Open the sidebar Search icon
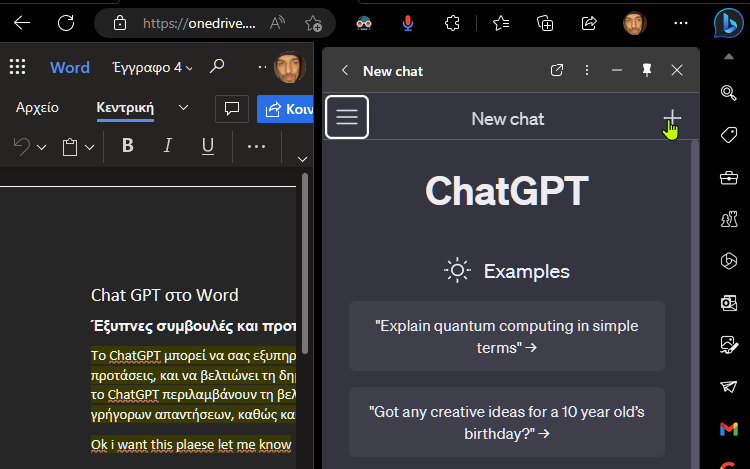This screenshot has height=469, width=750. pos(728,92)
